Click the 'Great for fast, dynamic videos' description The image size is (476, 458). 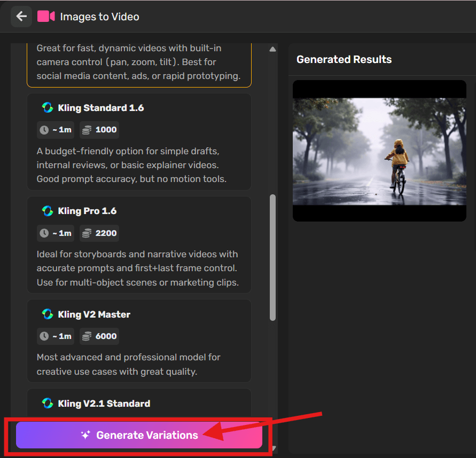(x=139, y=62)
